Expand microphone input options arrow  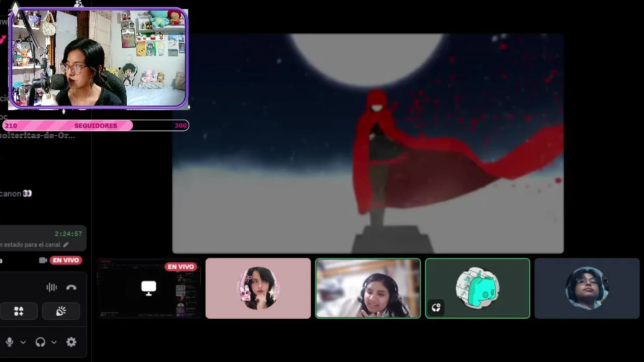23,342
